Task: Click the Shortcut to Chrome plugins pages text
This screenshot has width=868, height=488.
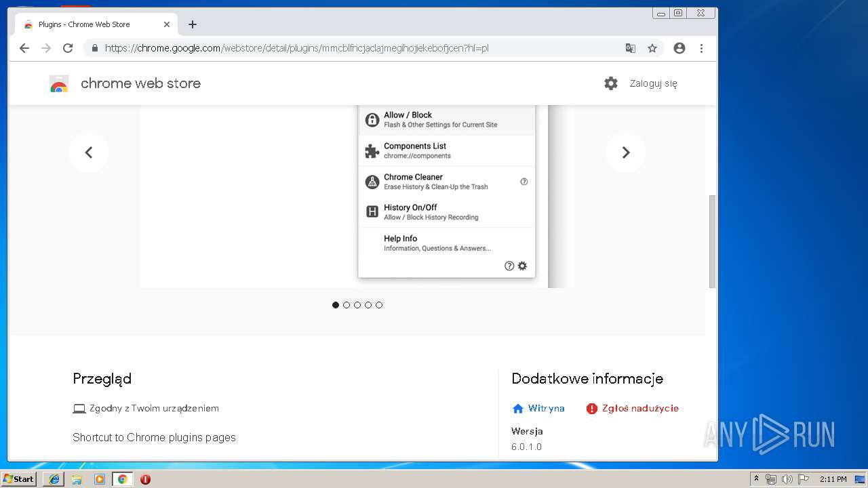Action: 155,437
